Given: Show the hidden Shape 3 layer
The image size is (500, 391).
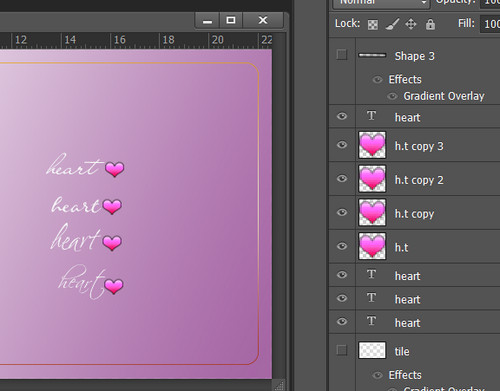Looking at the screenshot, I should pyautogui.click(x=342, y=54).
